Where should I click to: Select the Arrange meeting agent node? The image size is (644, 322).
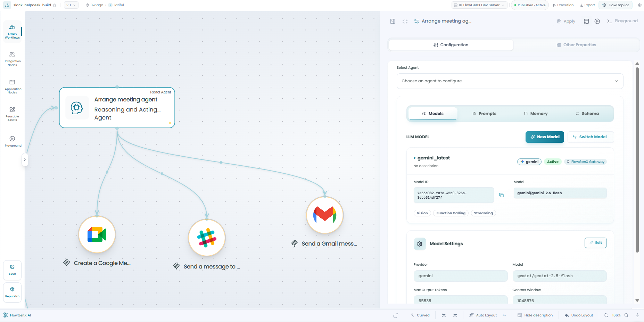click(117, 108)
